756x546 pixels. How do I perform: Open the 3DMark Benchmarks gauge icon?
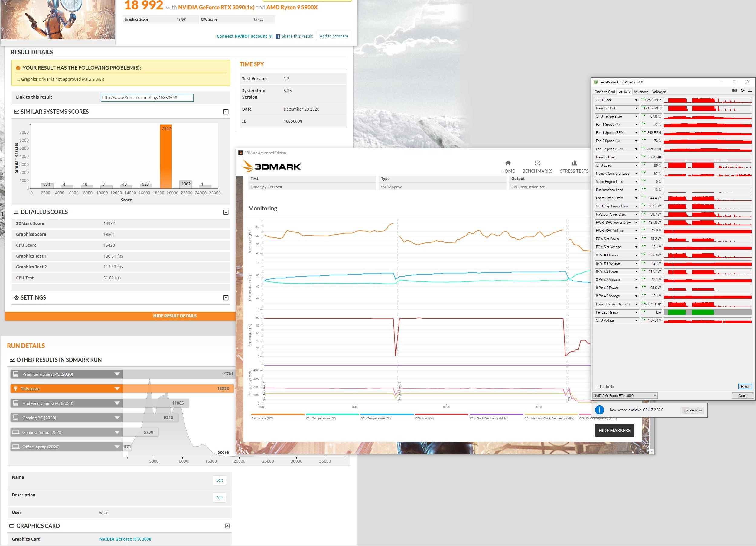coord(537,163)
